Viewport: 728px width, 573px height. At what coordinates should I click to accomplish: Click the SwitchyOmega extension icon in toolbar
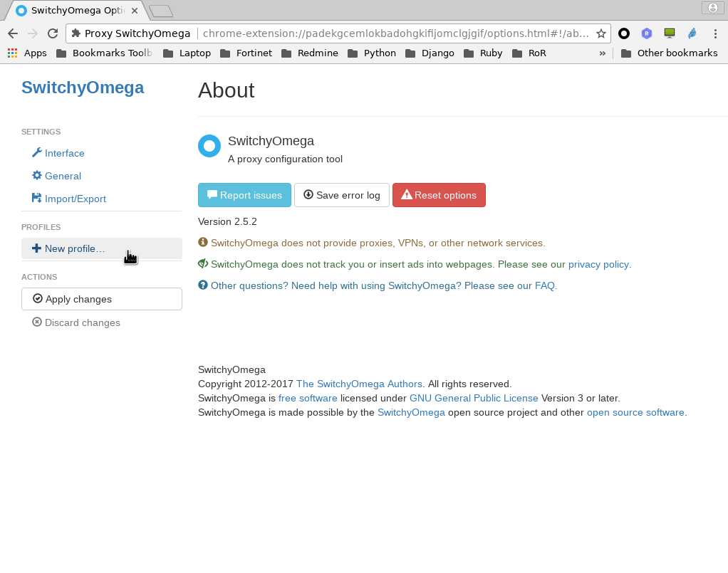pos(624,33)
